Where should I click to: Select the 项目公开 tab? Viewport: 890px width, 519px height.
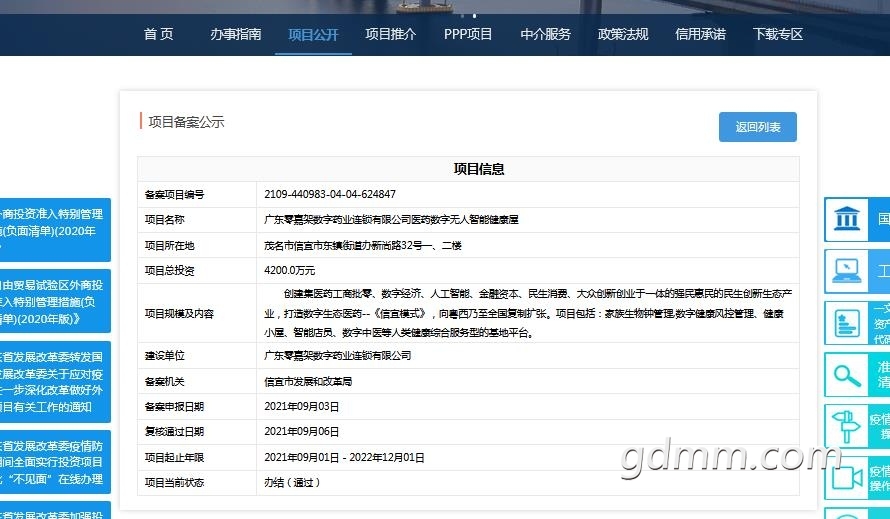tap(313, 35)
